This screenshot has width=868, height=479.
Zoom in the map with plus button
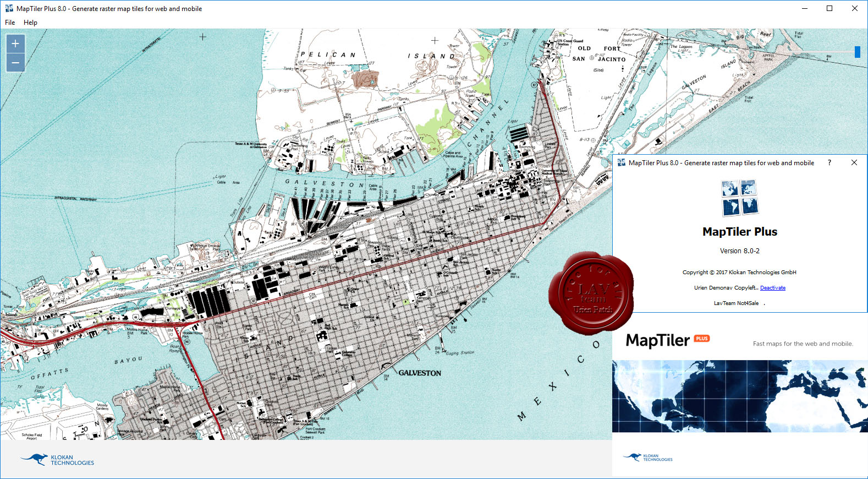pos(15,43)
